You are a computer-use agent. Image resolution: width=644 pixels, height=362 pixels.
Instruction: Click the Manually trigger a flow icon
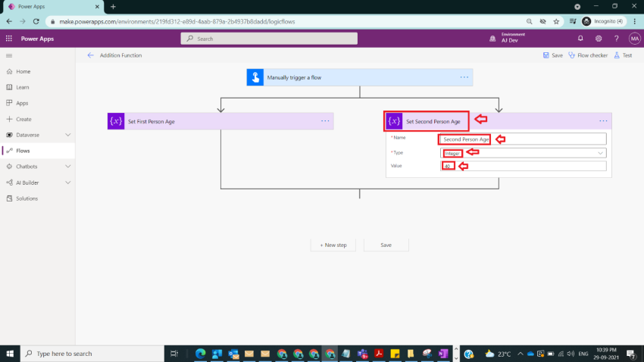pyautogui.click(x=255, y=77)
